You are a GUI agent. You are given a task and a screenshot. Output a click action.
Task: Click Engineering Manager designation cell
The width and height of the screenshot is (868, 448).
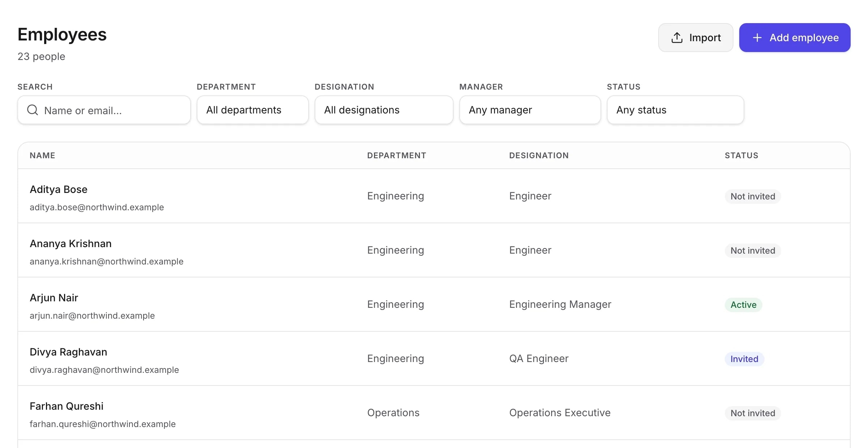tap(560, 304)
